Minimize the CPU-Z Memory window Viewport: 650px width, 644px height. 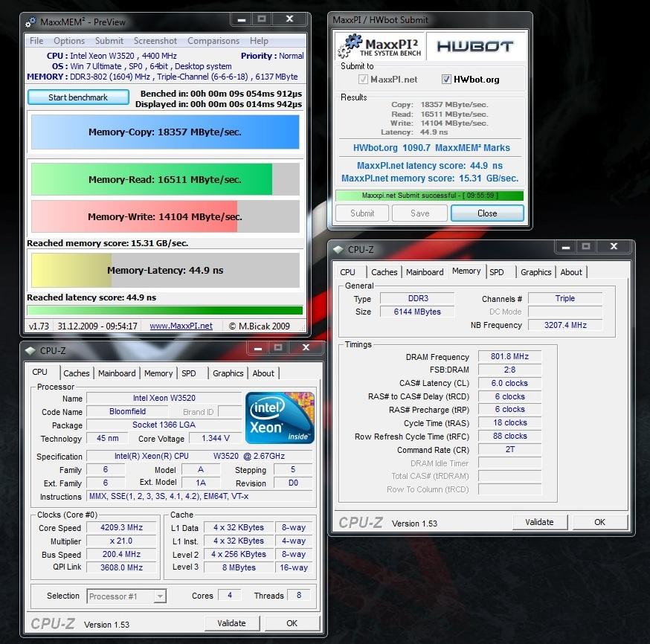pos(565,247)
